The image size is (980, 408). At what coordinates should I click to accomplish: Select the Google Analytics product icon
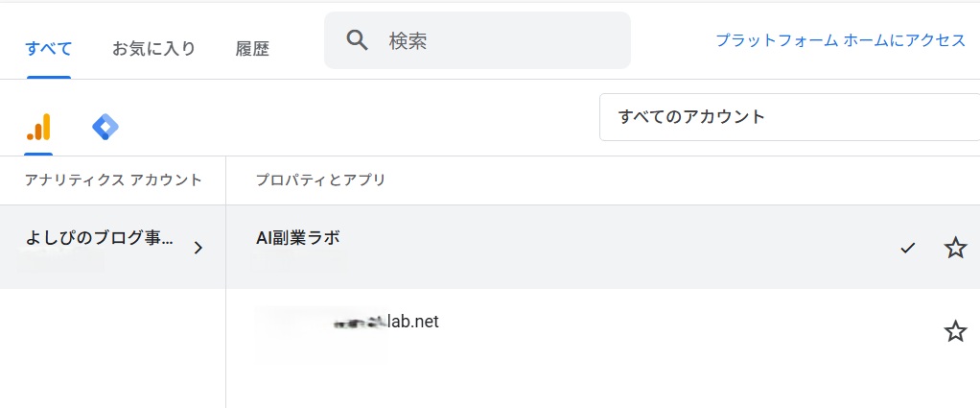(x=38, y=128)
